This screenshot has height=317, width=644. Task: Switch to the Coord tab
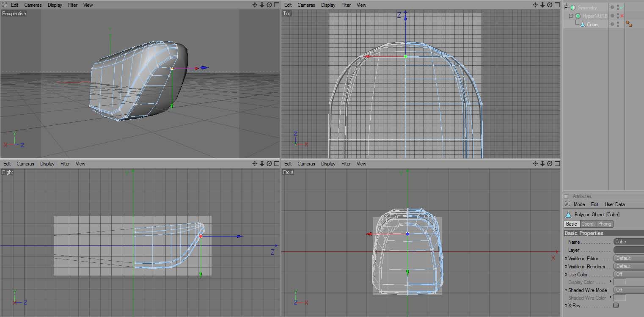588,224
